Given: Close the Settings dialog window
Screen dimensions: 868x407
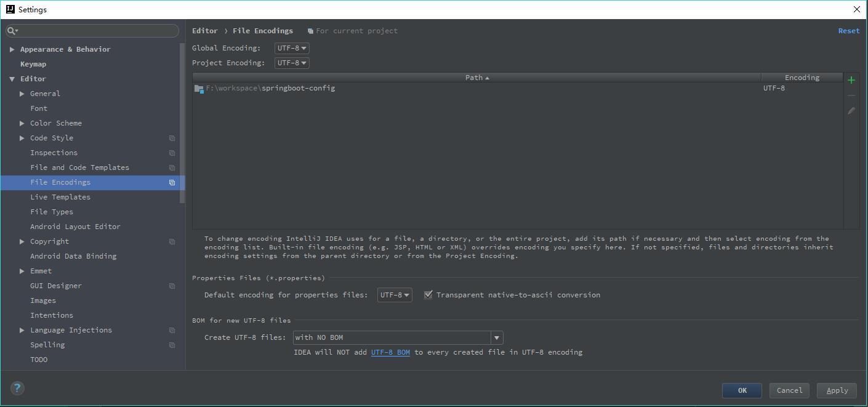Looking at the screenshot, I should tap(856, 9).
